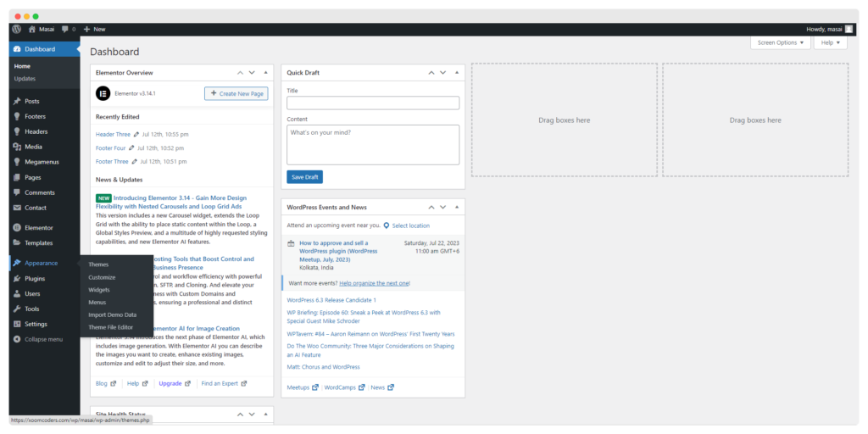Open the Header Three recently edited link

[113, 135]
